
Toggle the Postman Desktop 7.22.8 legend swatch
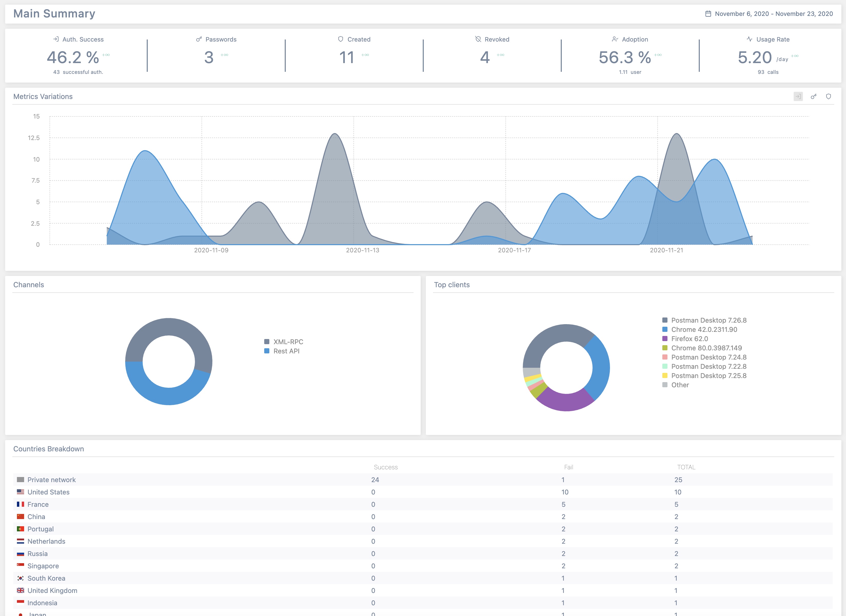coord(665,366)
